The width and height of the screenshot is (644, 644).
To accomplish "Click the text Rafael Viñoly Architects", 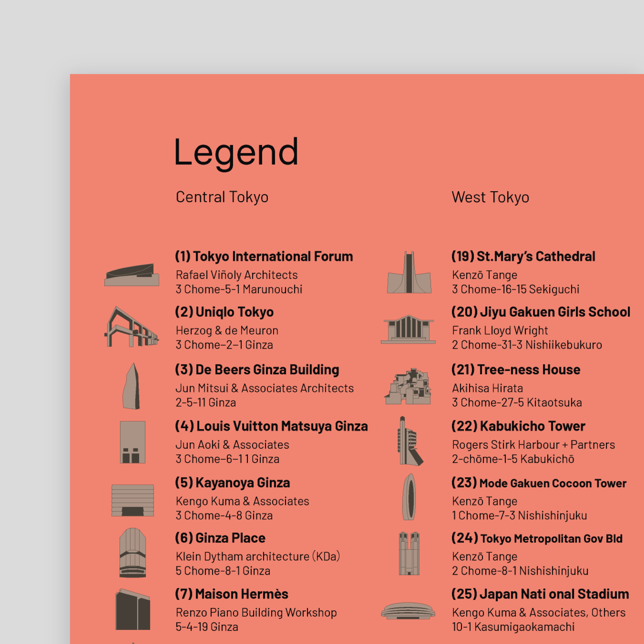I will click(x=237, y=275).
